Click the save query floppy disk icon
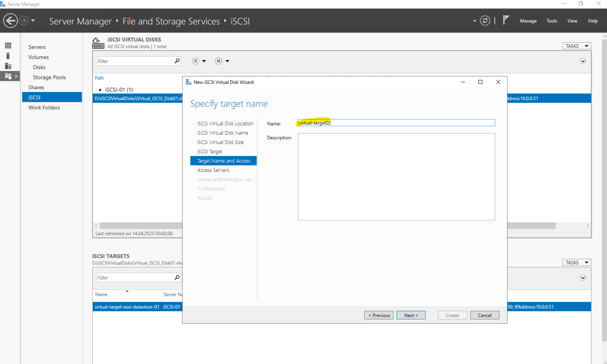The width and height of the screenshot is (607, 364). pyautogui.click(x=218, y=61)
